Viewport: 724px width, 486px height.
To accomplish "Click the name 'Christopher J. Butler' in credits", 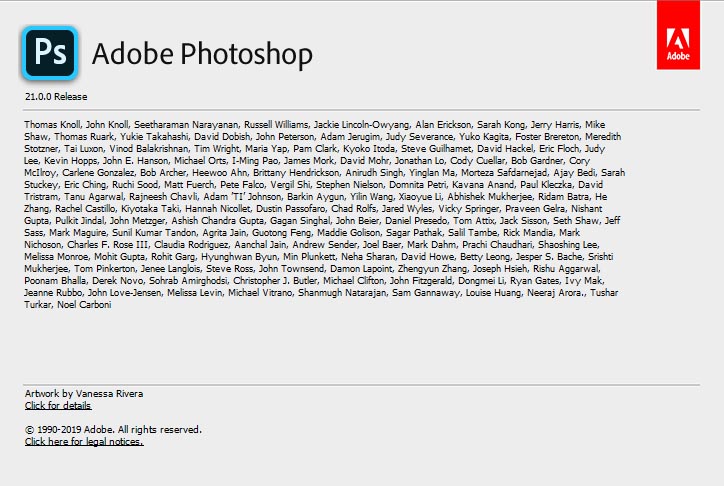I will click(x=275, y=281).
